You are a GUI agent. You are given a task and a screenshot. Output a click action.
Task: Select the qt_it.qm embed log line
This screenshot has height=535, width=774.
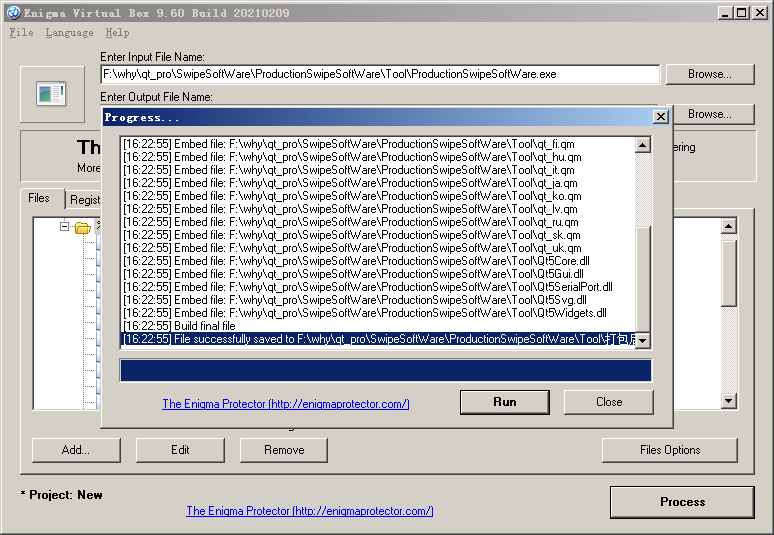[x=378, y=170]
